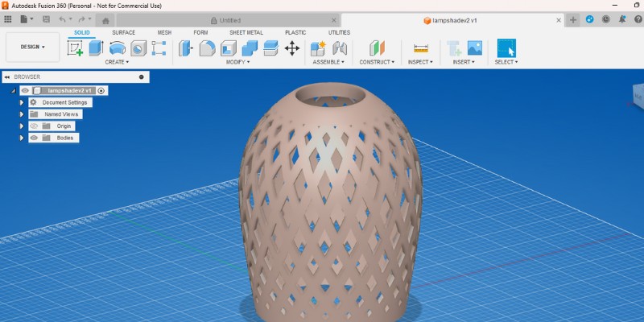Viewport: 644px width, 322px height.
Task: Toggle the lampshadev2 v1 activate radio button
Action: [101, 91]
